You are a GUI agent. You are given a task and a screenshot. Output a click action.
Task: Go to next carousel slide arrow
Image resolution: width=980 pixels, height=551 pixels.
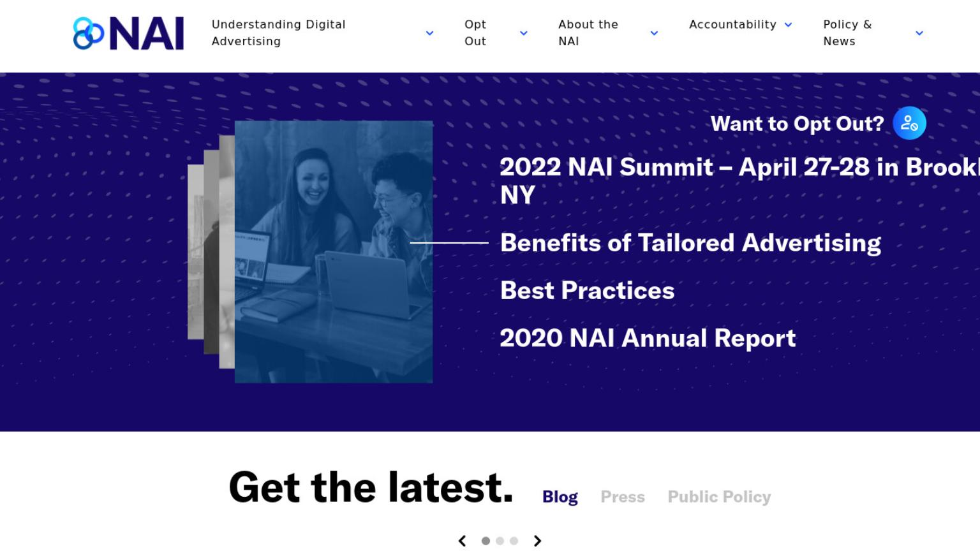pyautogui.click(x=537, y=541)
